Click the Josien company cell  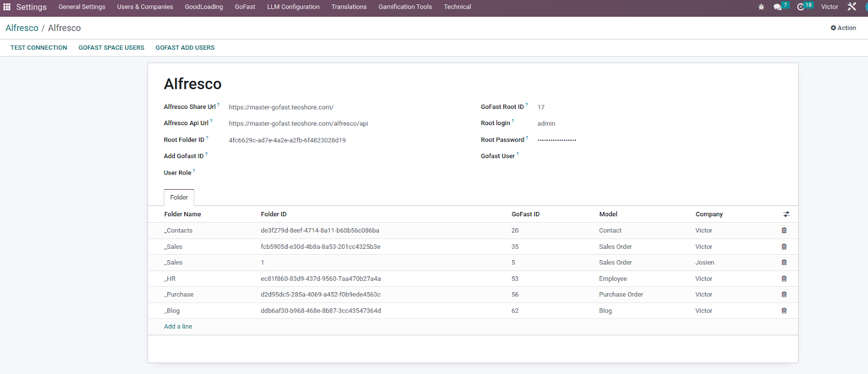pyautogui.click(x=705, y=262)
